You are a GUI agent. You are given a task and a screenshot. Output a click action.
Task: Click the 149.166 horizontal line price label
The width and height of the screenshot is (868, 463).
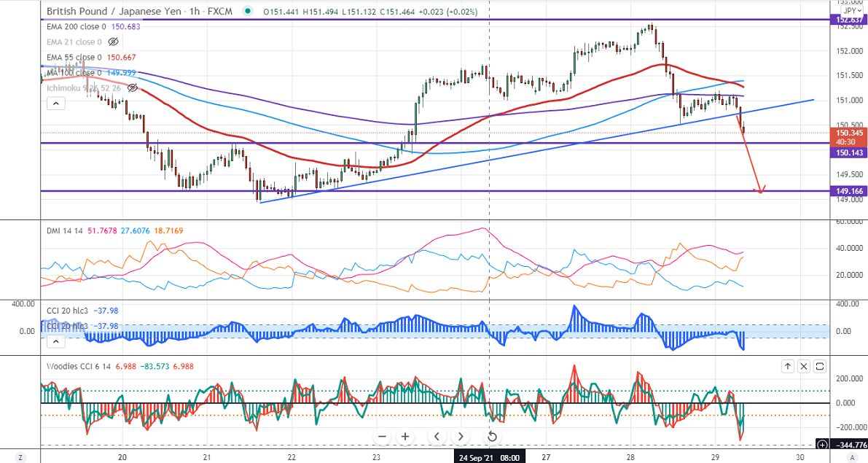848,191
